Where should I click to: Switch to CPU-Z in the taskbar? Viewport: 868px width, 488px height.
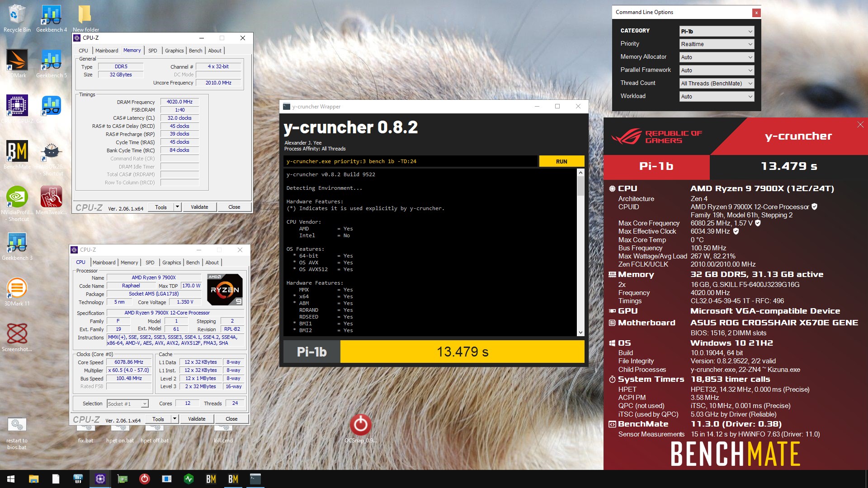(100, 479)
